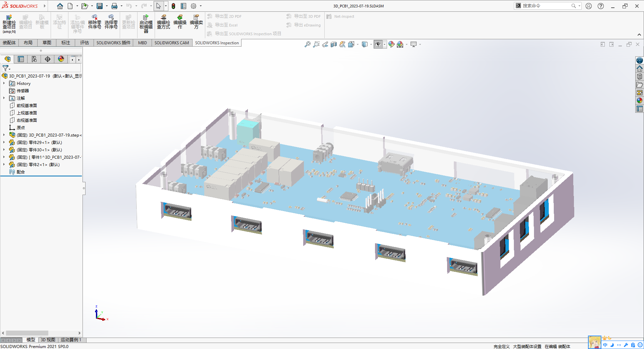644x349 pixels.
Task: Launch 启动模板编辑器 from the ribbon
Action: 146,24
